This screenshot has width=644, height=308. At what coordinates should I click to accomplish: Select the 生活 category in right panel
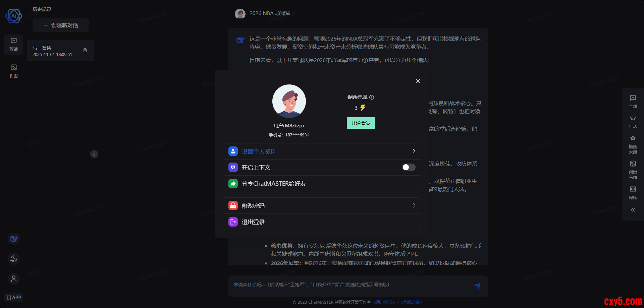(633, 122)
